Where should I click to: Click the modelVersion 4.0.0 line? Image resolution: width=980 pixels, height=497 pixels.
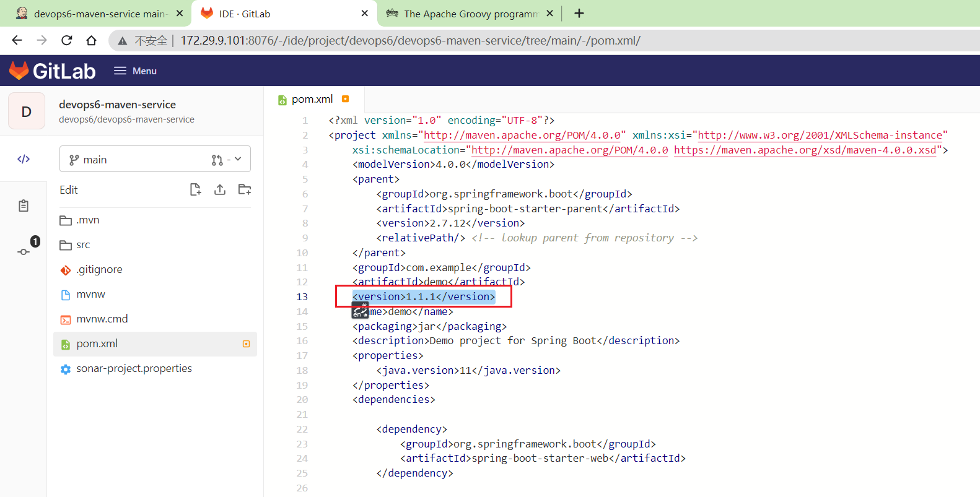pyautogui.click(x=453, y=164)
